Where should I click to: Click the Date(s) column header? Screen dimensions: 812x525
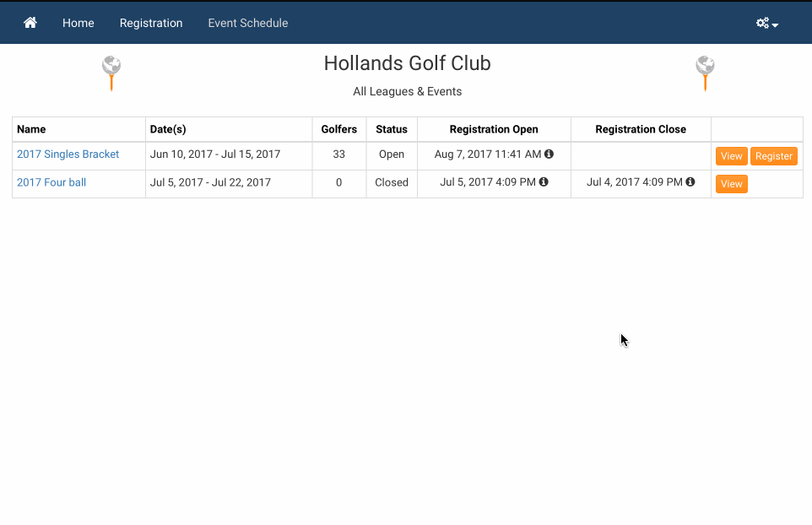[168, 129]
